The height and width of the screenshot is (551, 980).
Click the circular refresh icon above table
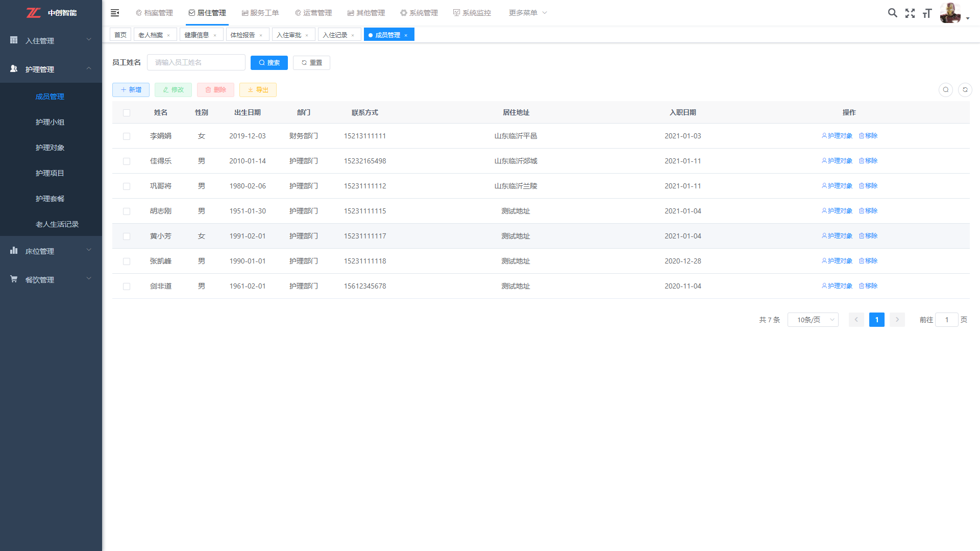click(x=965, y=90)
